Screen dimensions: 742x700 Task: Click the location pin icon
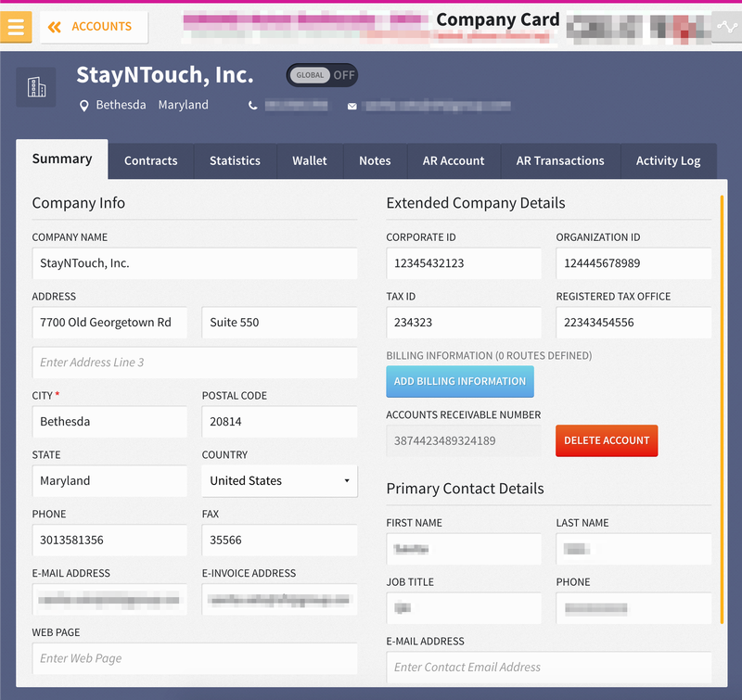[83, 106]
